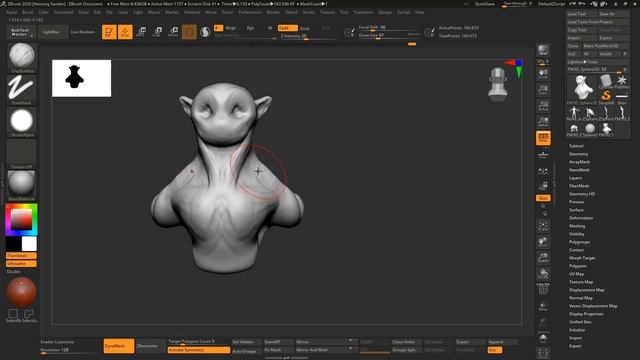Open the ClayBuildup brush thumbnail

coord(22,58)
